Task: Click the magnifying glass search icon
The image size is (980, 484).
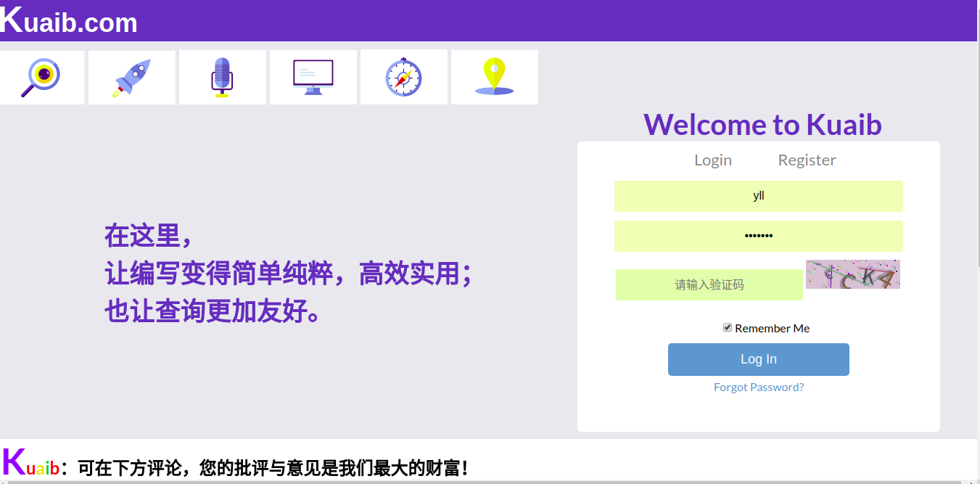Action: (41, 77)
